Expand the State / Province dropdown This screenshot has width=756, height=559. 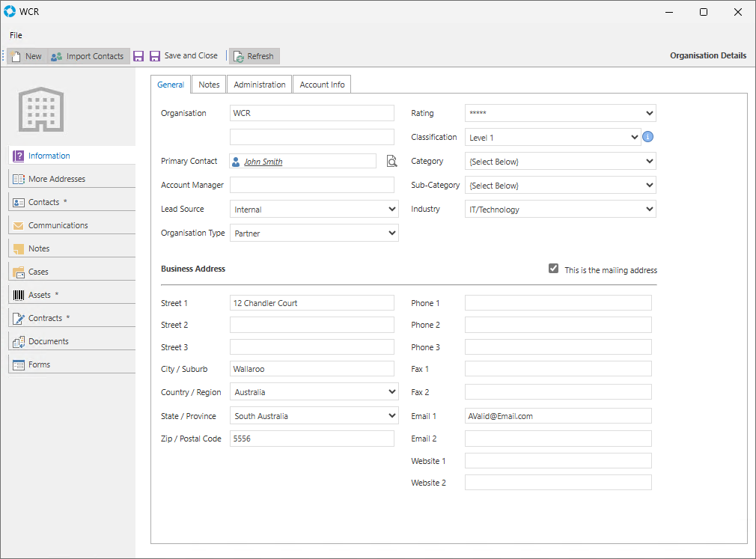[392, 416]
